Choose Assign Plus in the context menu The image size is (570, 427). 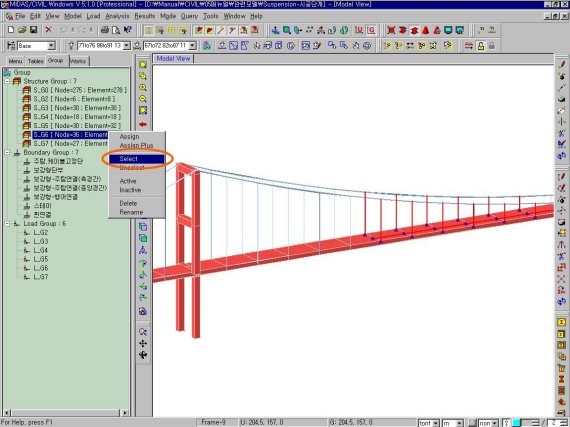pyautogui.click(x=137, y=145)
